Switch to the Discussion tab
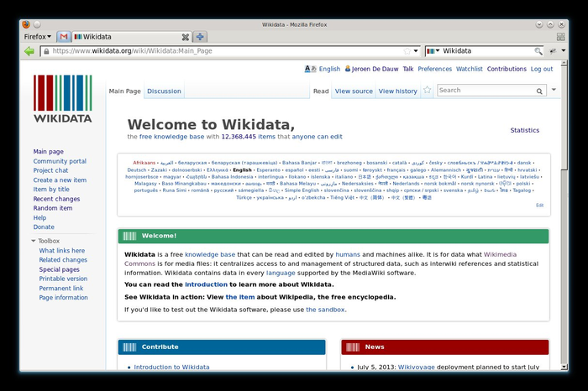The width and height of the screenshot is (588, 391). [x=164, y=91]
